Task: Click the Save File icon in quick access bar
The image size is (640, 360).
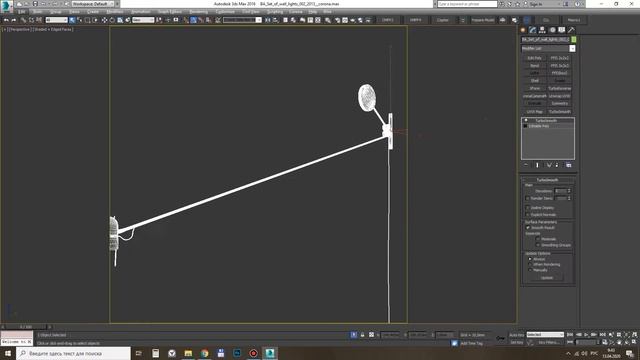Action: (36, 4)
